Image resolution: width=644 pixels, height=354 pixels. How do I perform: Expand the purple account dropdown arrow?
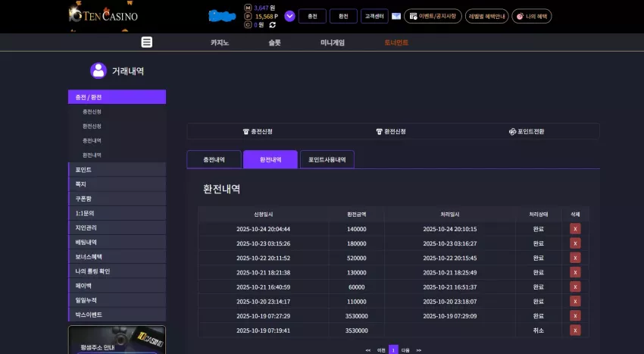click(x=289, y=16)
